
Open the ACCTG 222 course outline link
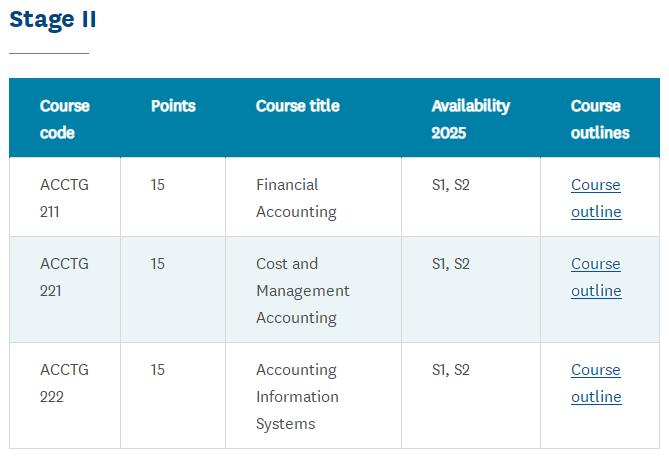(x=596, y=383)
